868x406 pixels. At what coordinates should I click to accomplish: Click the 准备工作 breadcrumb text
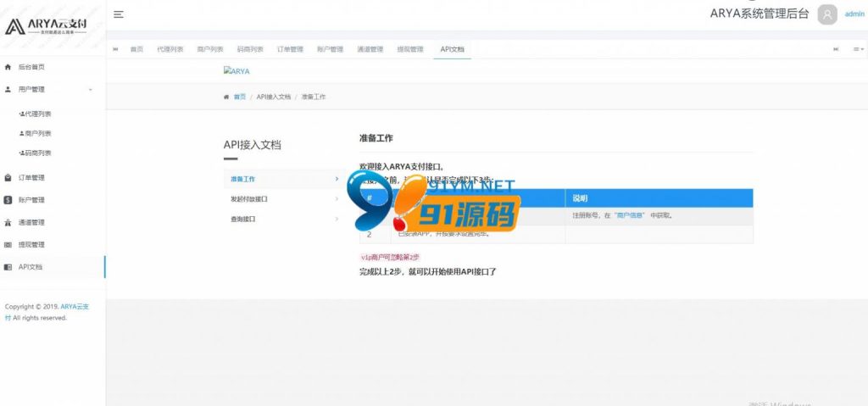coord(314,97)
